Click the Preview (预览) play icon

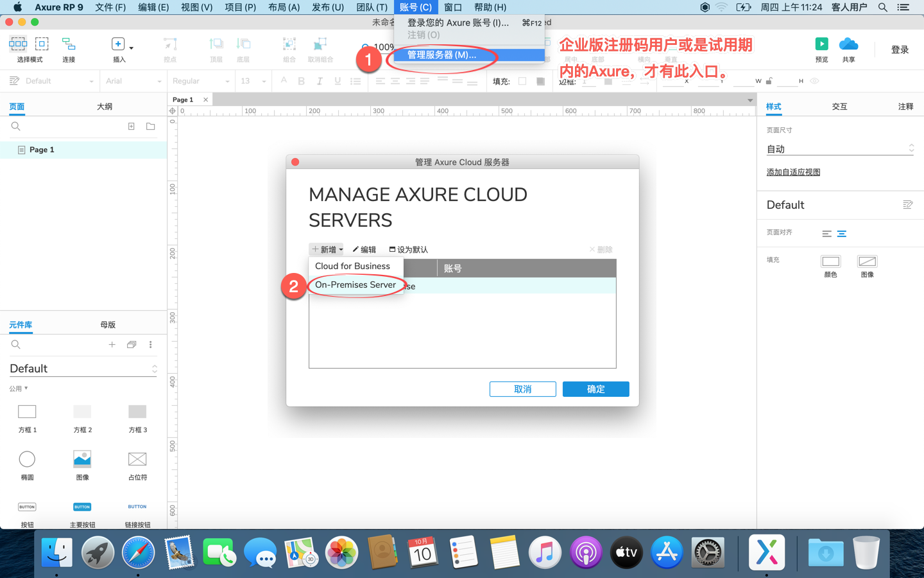point(821,44)
